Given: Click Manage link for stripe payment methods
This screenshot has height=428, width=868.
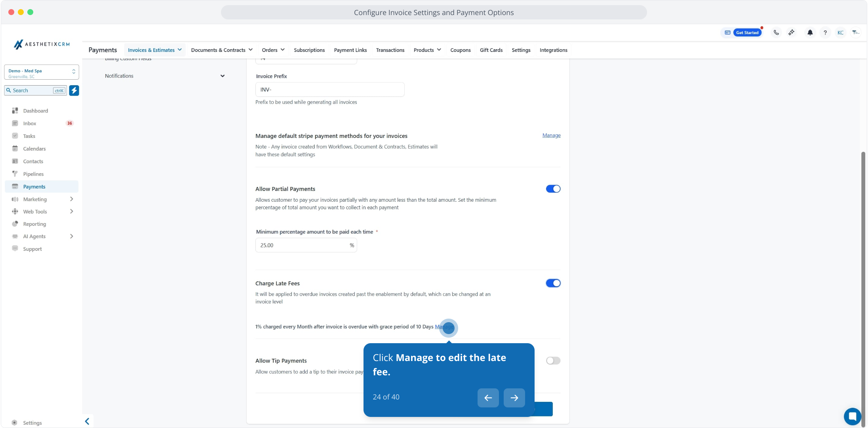Looking at the screenshot, I should tap(551, 136).
